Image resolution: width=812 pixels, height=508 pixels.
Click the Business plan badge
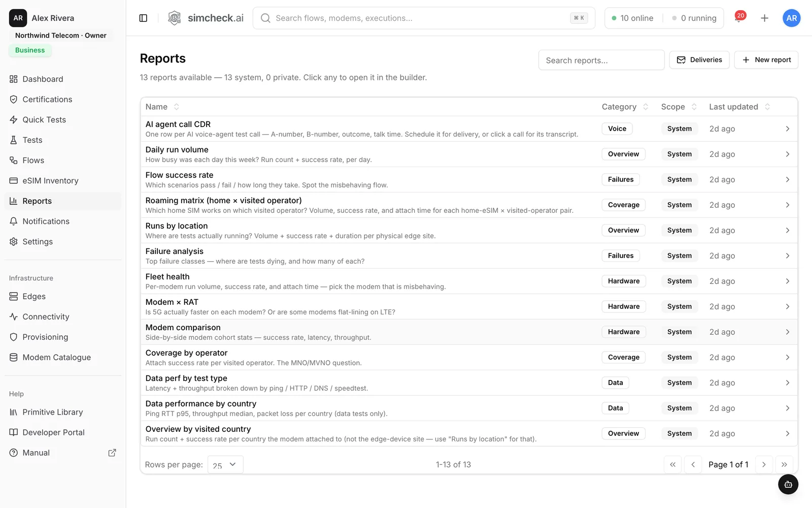[x=30, y=50]
